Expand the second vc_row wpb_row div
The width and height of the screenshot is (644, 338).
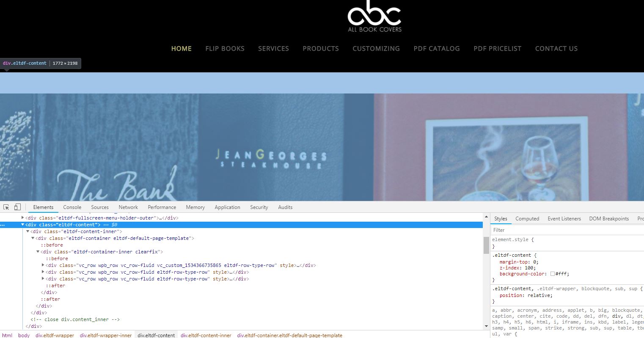(x=43, y=272)
